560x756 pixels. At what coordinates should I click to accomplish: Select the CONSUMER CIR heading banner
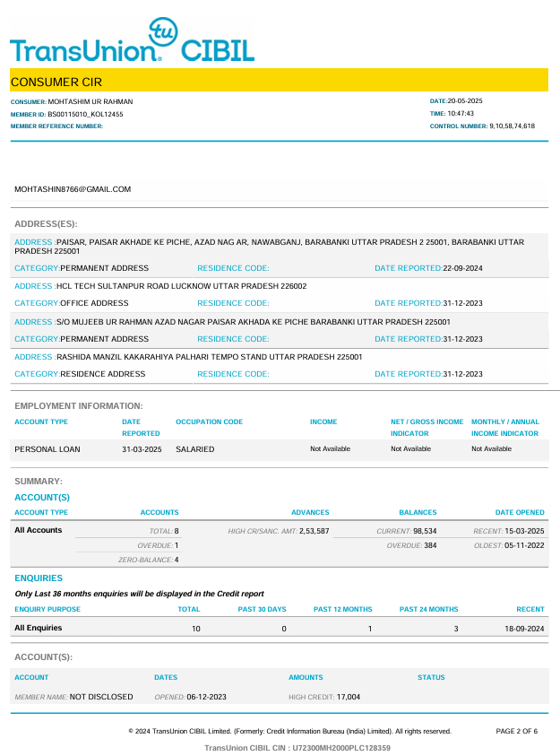pyautogui.click(x=279, y=80)
